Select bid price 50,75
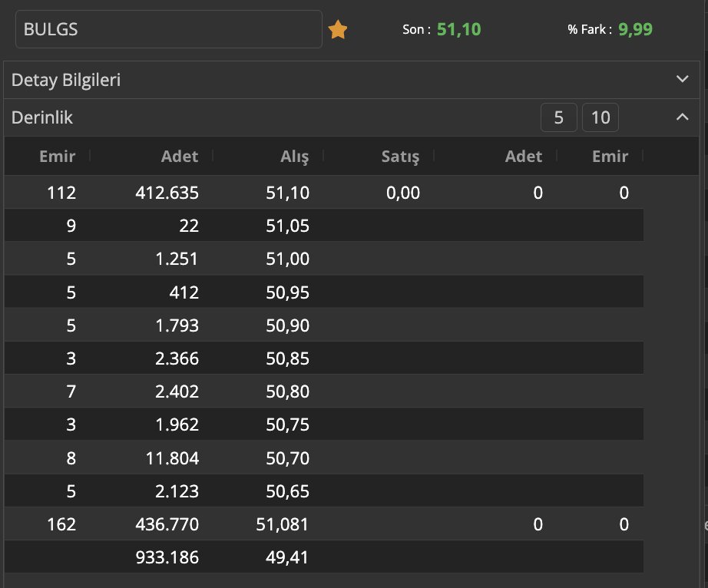Screen dimensions: 708x588 point(288,424)
